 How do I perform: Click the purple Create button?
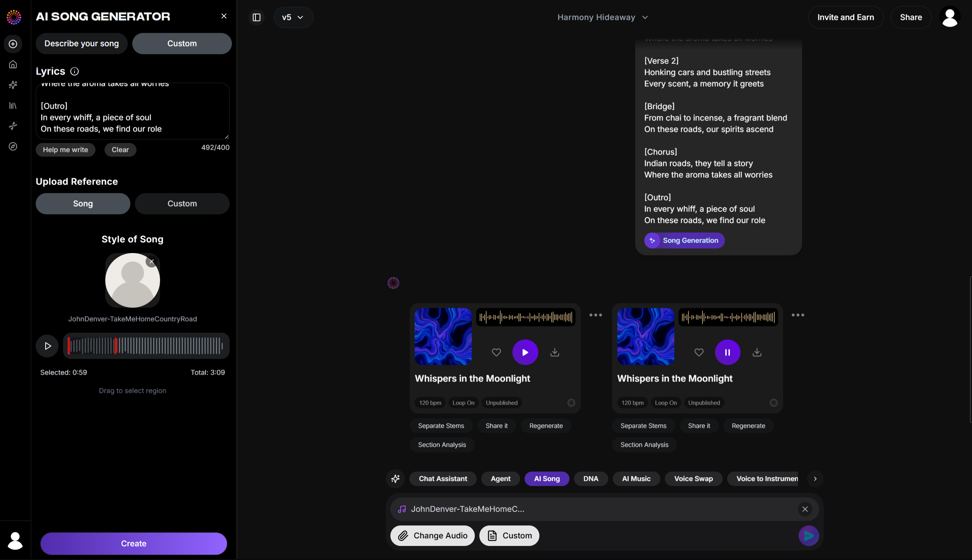point(133,543)
